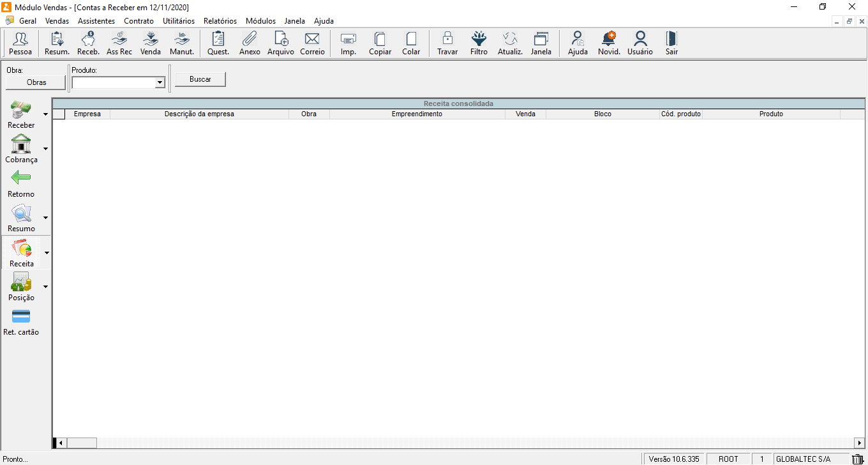Click the Buscar button
Screen dimensions: 868x465
coord(200,79)
